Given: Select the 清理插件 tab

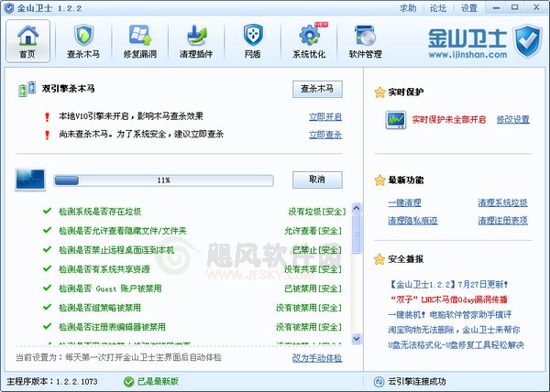Looking at the screenshot, I should click(196, 41).
